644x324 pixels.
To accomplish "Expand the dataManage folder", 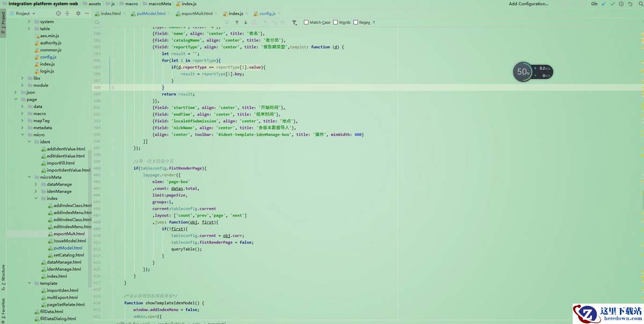I will [36, 185].
